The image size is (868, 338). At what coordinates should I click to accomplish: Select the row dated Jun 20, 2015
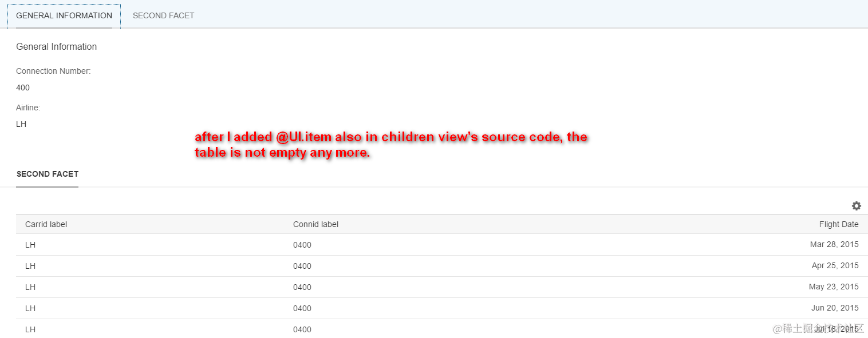tap(441, 308)
